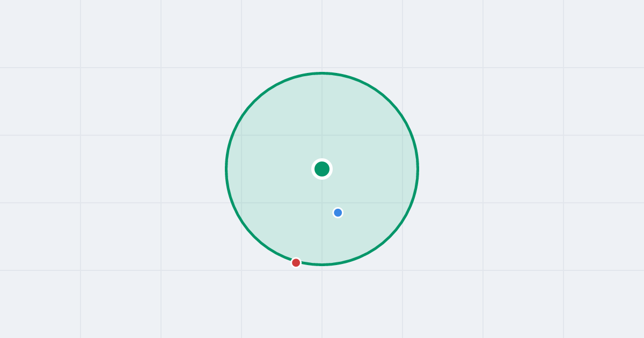Click the leftmost point of green circle outline
Image resolution: width=644 pixels, height=338 pixels.
(x=226, y=169)
